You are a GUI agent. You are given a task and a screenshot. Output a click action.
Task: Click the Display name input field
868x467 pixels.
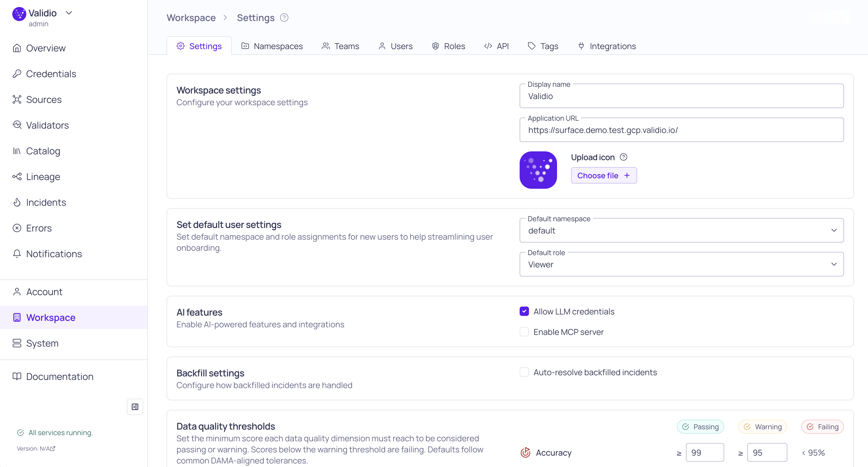coord(681,96)
